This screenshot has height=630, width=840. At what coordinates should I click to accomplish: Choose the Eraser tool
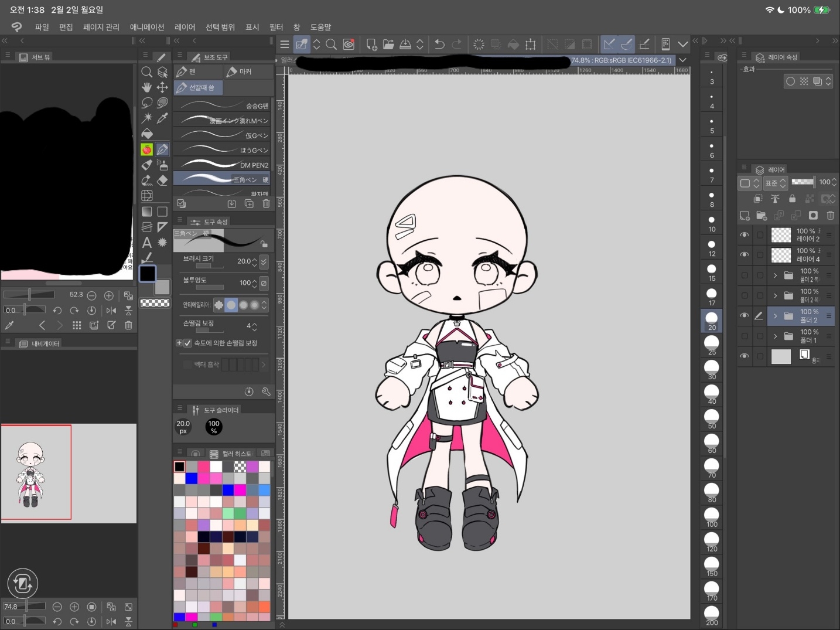click(162, 181)
